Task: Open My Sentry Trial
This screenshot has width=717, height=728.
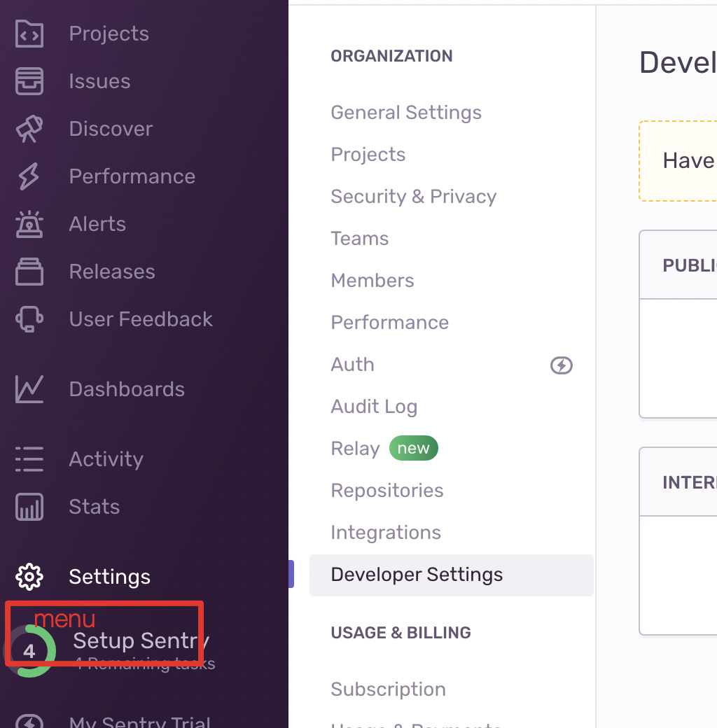Action: (x=139, y=722)
